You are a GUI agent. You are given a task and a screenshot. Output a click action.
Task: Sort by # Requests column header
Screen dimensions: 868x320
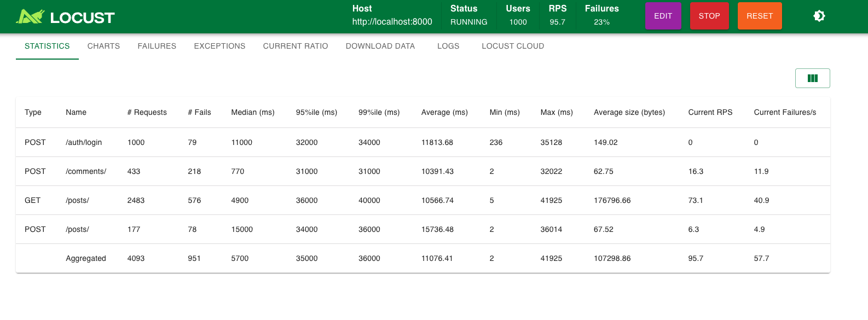pos(147,112)
